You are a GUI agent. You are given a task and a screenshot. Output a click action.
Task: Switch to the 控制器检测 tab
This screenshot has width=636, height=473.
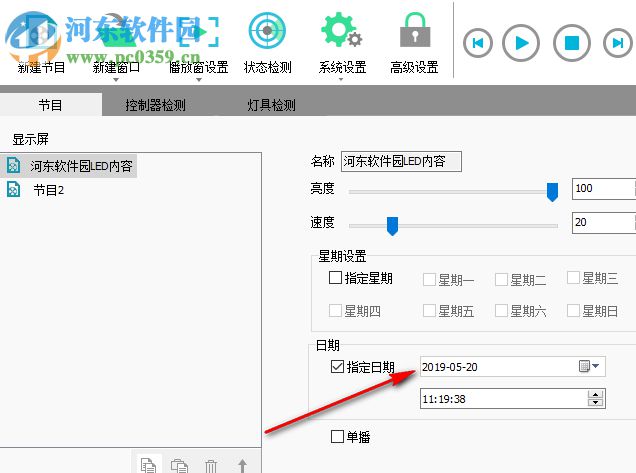coord(155,105)
